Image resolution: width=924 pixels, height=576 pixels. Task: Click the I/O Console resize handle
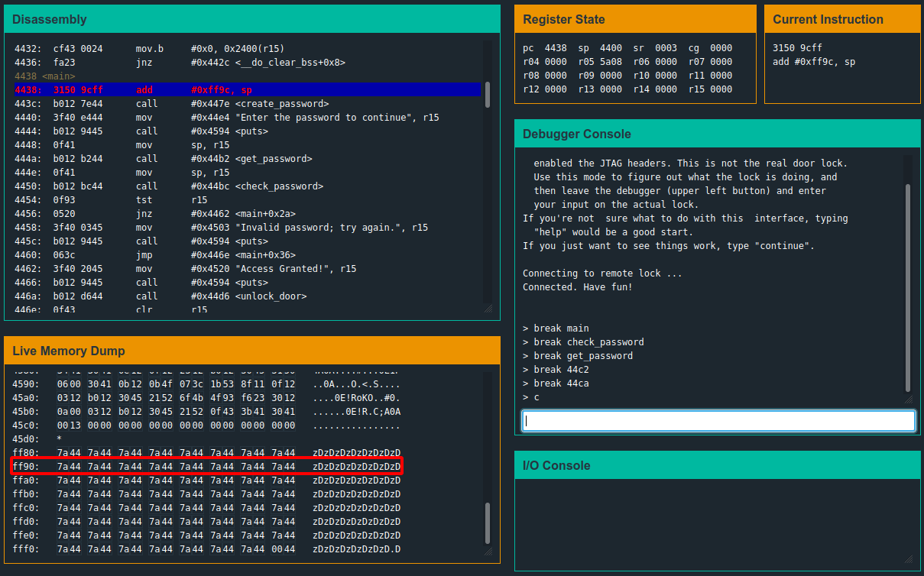coord(908,558)
